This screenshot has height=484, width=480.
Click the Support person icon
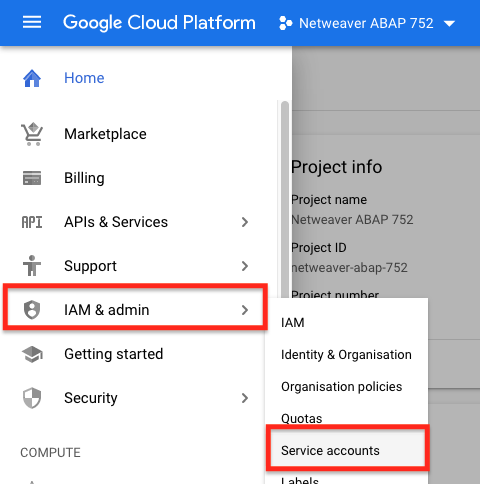click(32, 266)
